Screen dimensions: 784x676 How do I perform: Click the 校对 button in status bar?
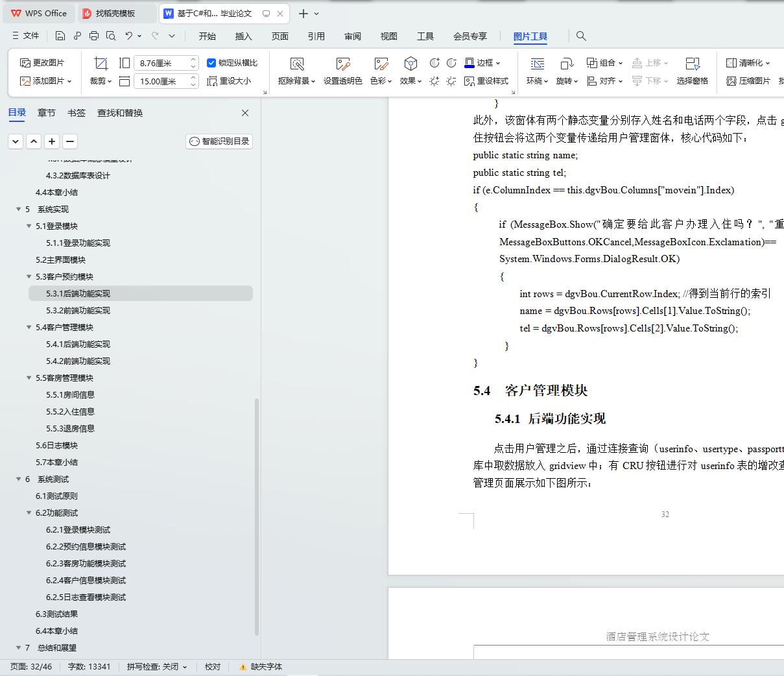pyautogui.click(x=213, y=667)
